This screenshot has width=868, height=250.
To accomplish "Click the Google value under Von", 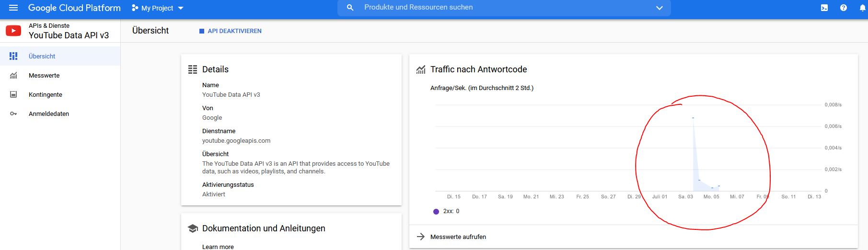I will point(212,118).
